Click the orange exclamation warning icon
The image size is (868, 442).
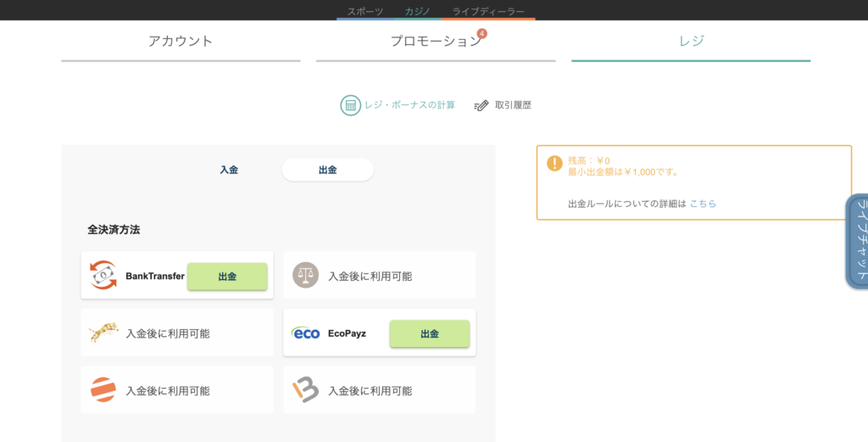point(554,163)
